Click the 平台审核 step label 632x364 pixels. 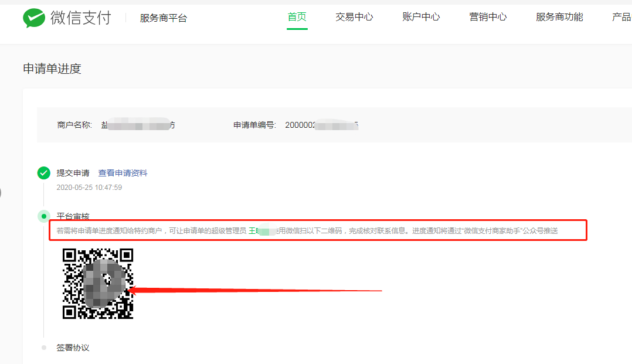[73, 216]
